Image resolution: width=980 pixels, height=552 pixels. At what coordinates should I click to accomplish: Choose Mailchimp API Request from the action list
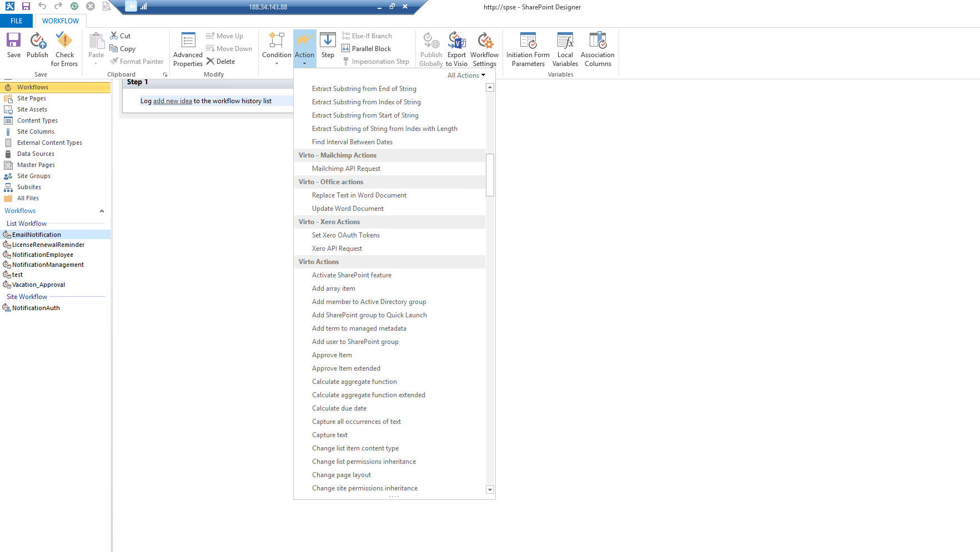(x=346, y=169)
